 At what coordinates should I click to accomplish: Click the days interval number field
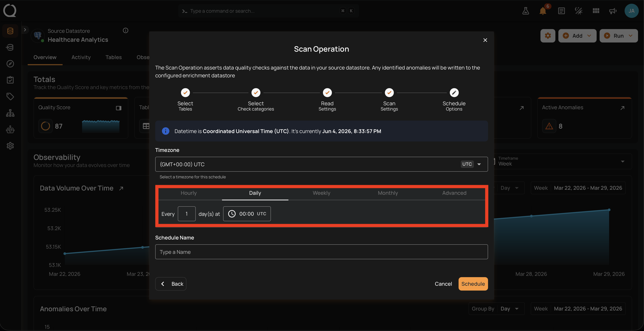click(187, 214)
